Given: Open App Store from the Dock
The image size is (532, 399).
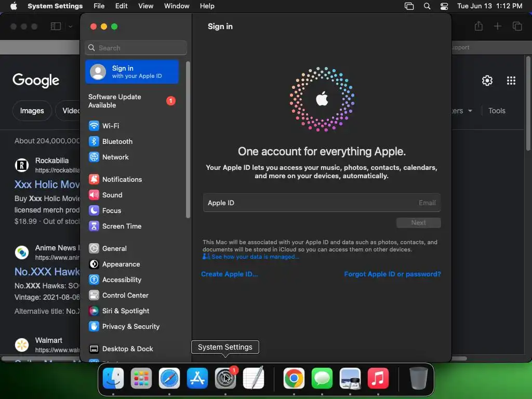Looking at the screenshot, I should click(197, 378).
